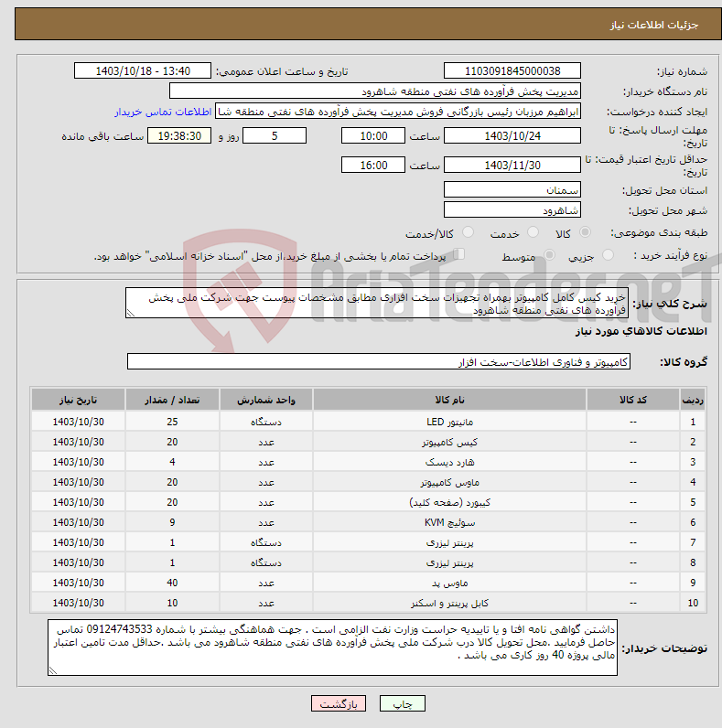Image resolution: width=722 pixels, height=728 pixels.
Task: Click the کابل پرینتر و اسکنر item name
Action: click(x=449, y=603)
